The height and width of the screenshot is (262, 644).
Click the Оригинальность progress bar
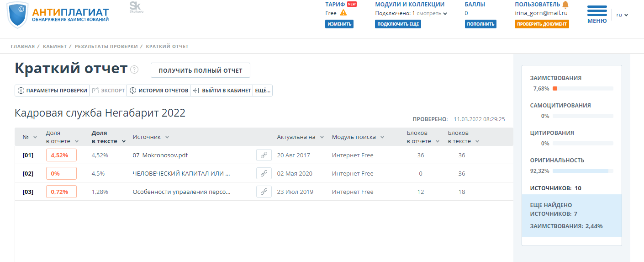pos(582,171)
